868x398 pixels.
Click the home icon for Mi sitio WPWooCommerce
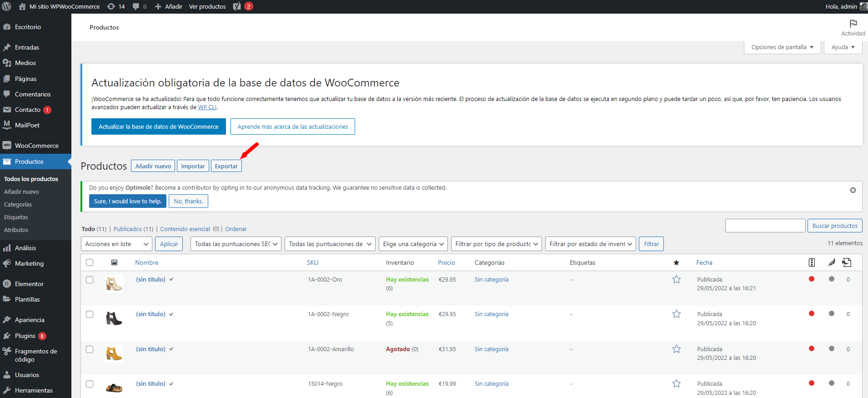click(x=22, y=6)
